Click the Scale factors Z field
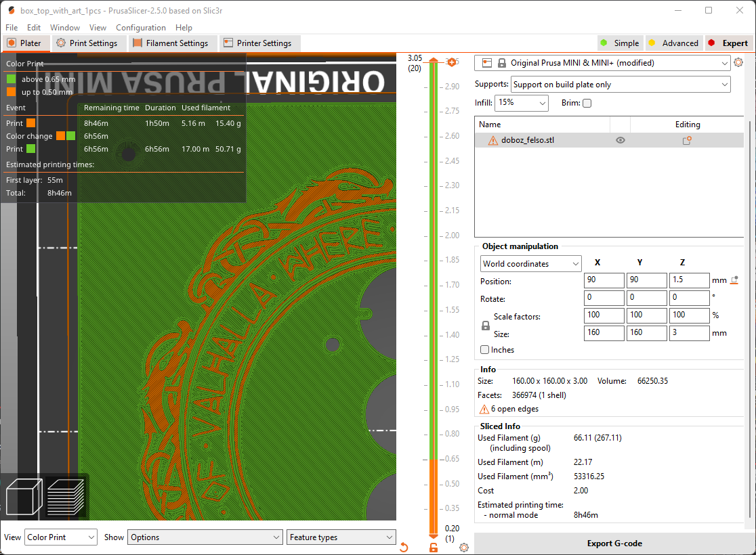 (689, 315)
